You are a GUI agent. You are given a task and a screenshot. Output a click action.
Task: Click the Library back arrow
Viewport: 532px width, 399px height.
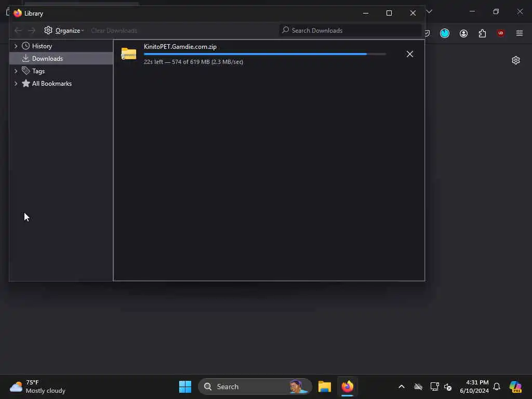(x=18, y=31)
